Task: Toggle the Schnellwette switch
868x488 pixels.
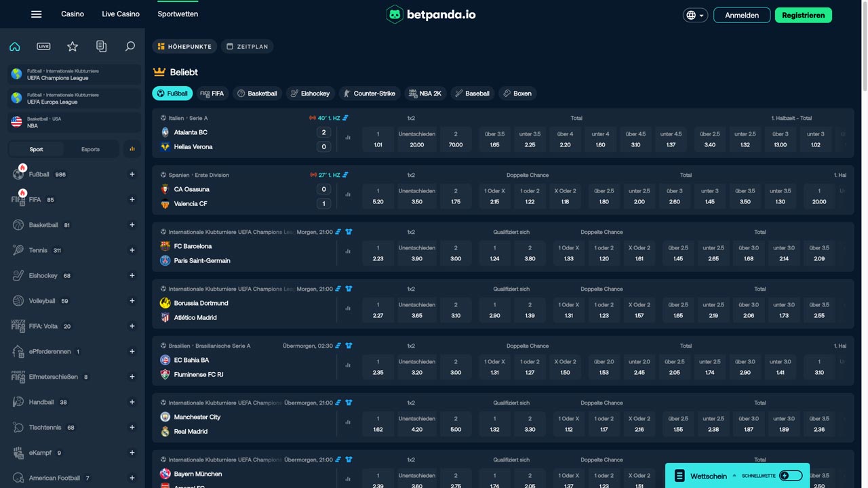Action: pos(791,476)
